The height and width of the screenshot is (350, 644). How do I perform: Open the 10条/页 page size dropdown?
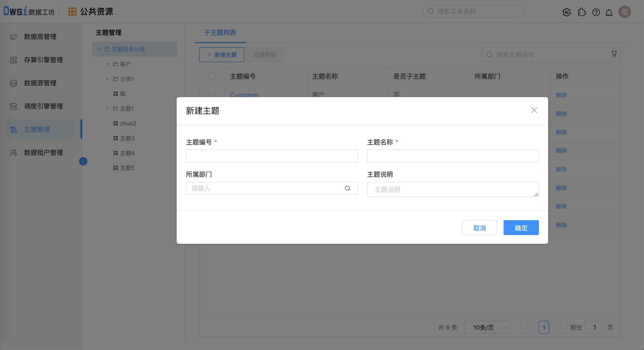pyautogui.click(x=487, y=327)
